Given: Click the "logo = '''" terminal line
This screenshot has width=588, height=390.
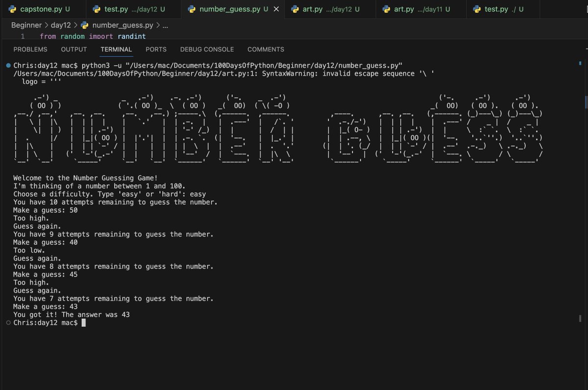Looking at the screenshot, I should pos(42,81).
